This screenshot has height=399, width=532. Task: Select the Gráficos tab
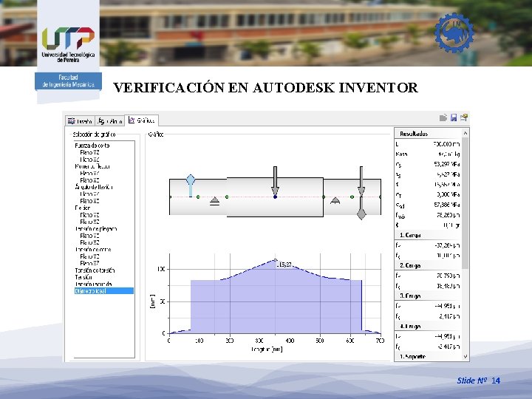141,120
